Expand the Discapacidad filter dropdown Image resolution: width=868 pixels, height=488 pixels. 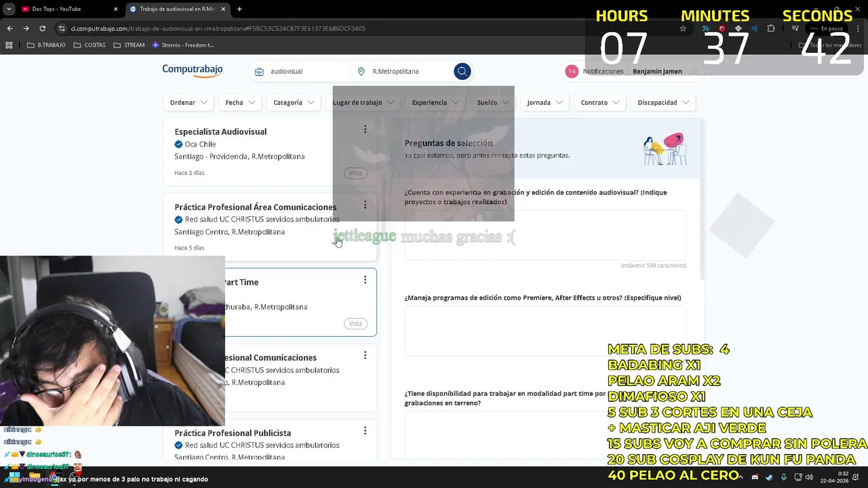[x=663, y=102]
